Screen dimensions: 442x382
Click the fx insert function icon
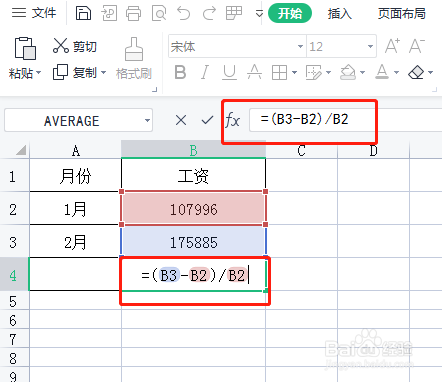232,120
